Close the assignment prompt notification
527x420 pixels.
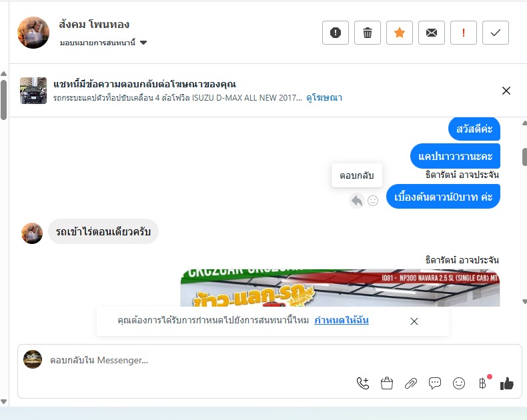414,321
